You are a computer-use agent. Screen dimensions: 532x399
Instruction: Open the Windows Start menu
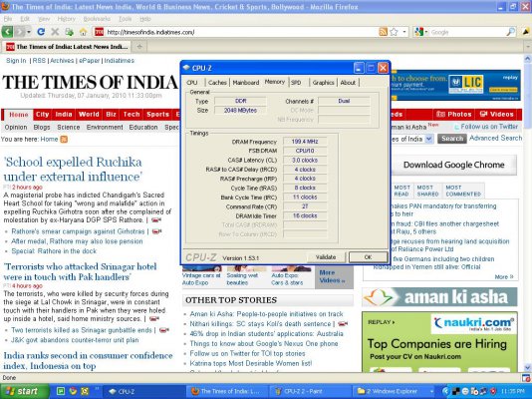click(x=24, y=392)
